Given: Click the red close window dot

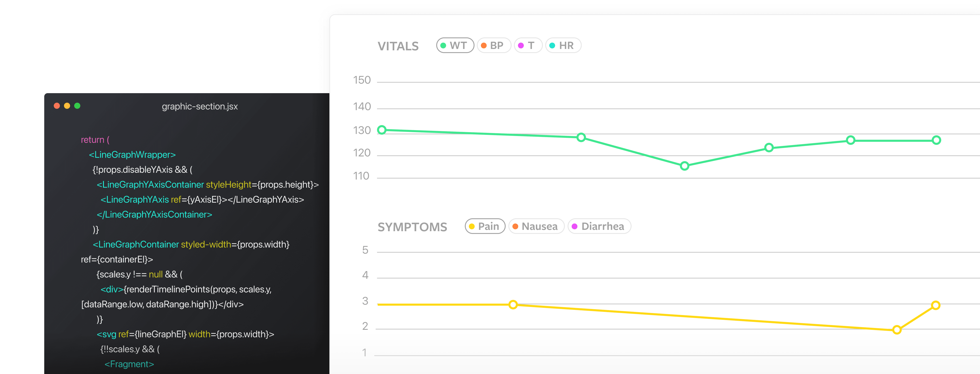Looking at the screenshot, I should click(57, 106).
